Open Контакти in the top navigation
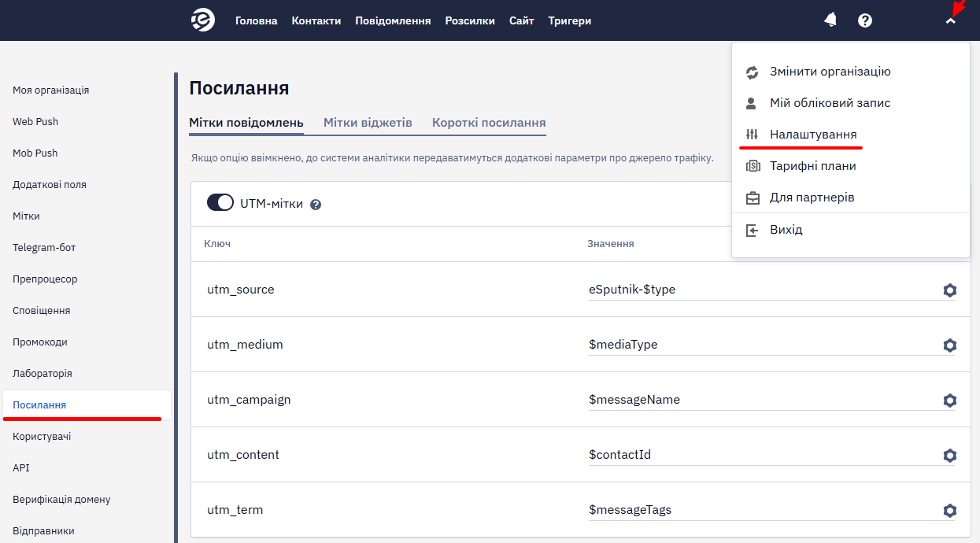980x543 pixels. tap(316, 20)
